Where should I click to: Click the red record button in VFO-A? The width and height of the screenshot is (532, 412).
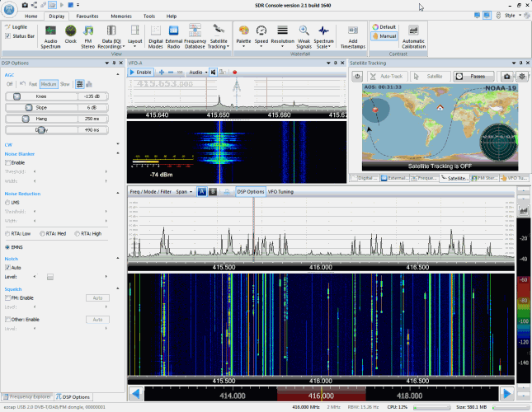(x=235, y=73)
